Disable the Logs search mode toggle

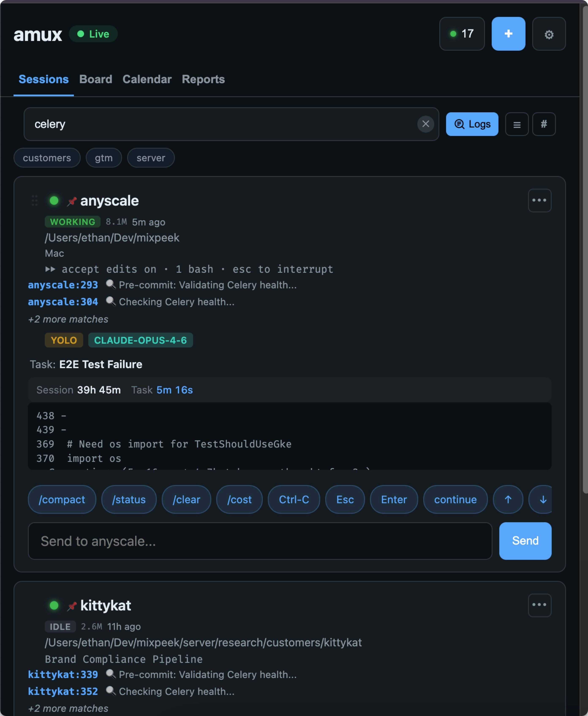(472, 124)
